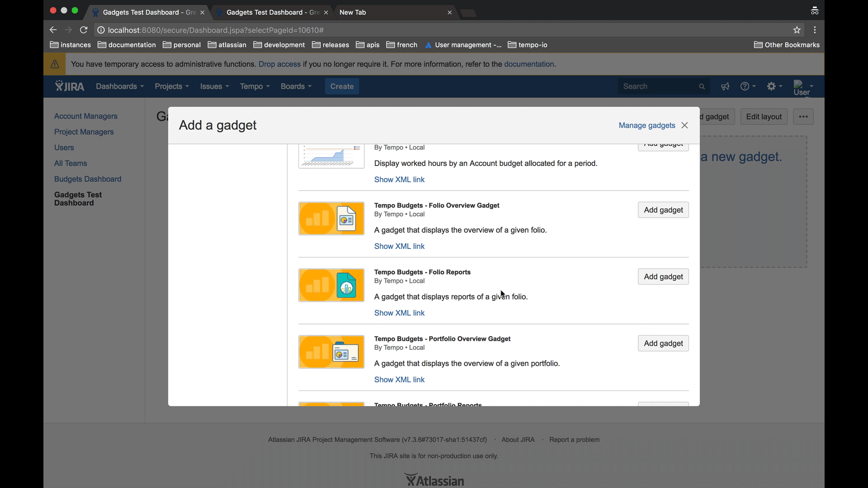Click the JIRA logo in the navbar
This screenshot has height=488, width=868.
click(x=70, y=86)
